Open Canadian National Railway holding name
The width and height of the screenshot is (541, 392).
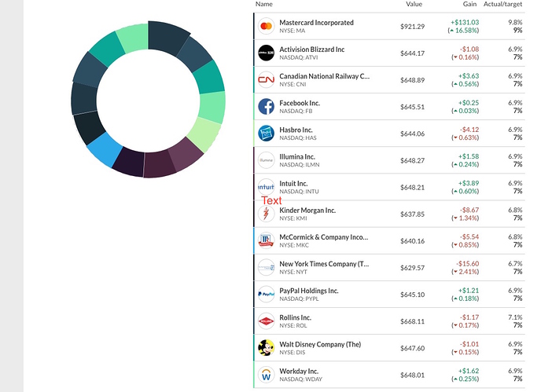(324, 76)
